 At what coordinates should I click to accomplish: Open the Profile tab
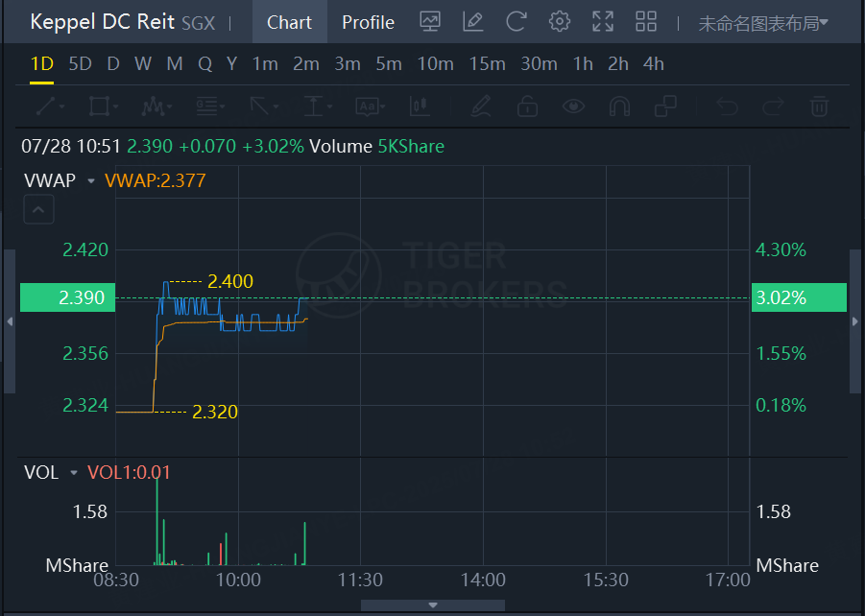[x=368, y=22]
